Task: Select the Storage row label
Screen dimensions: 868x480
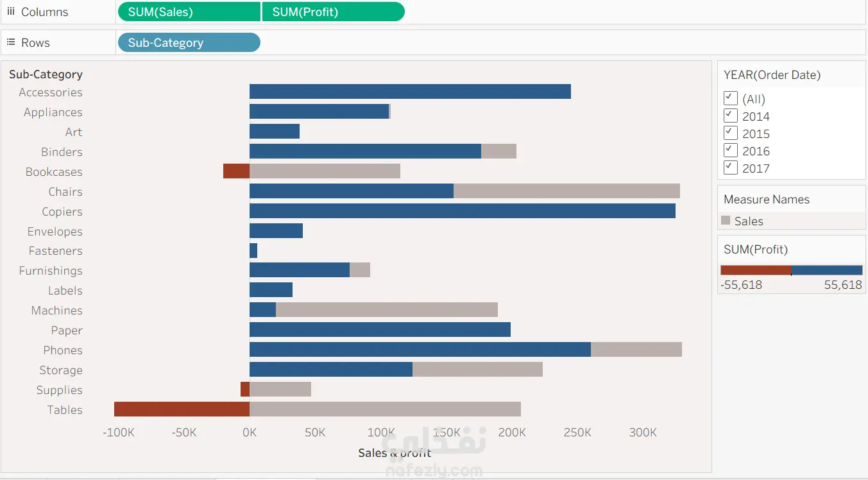Action: (x=61, y=370)
